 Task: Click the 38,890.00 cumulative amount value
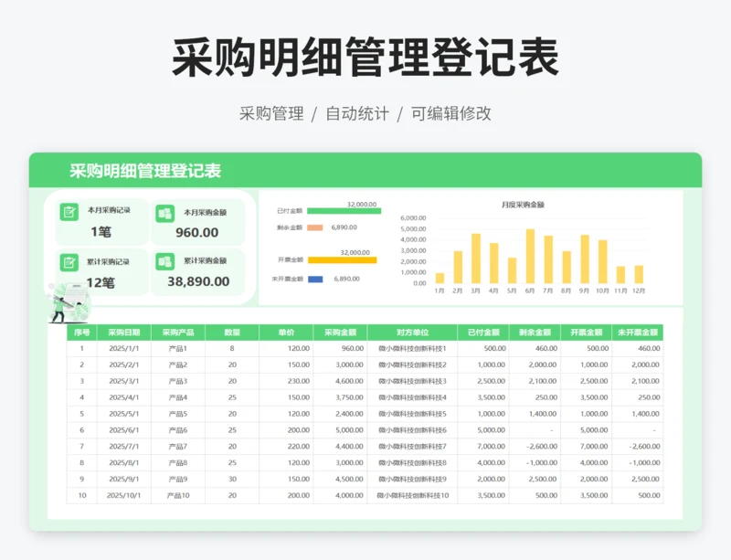(x=198, y=281)
